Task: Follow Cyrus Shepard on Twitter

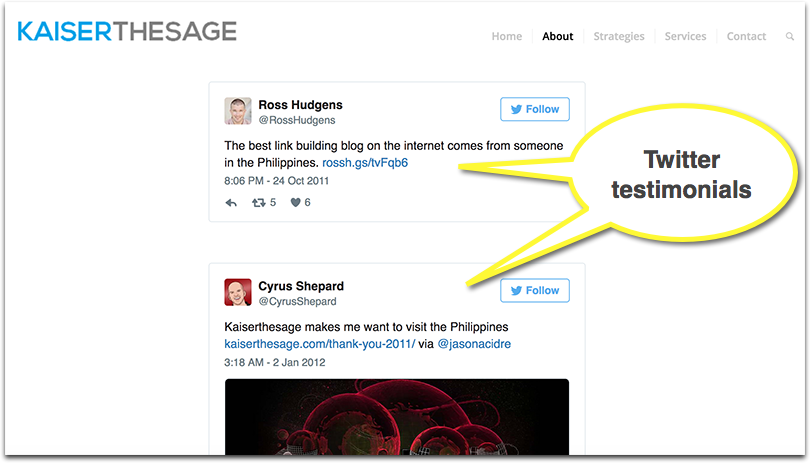Action: click(x=535, y=290)
